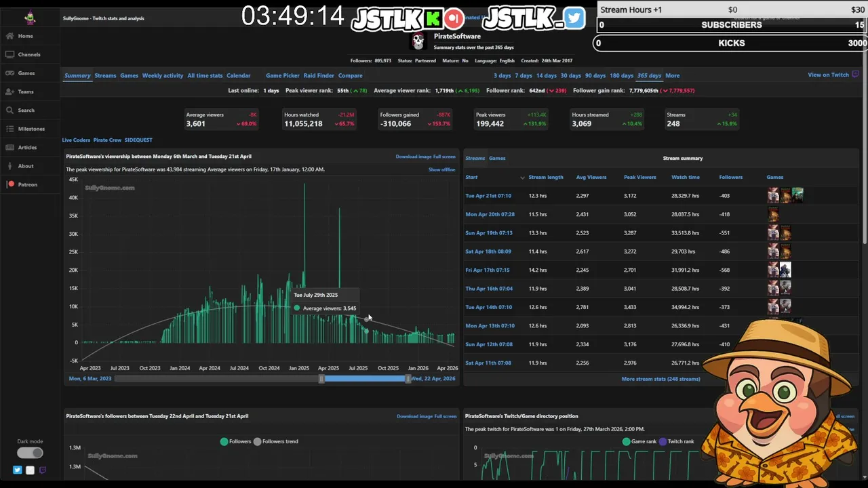Select the 180 days range
This screenshot has width=868, height=488.
(x=622, y=75)
